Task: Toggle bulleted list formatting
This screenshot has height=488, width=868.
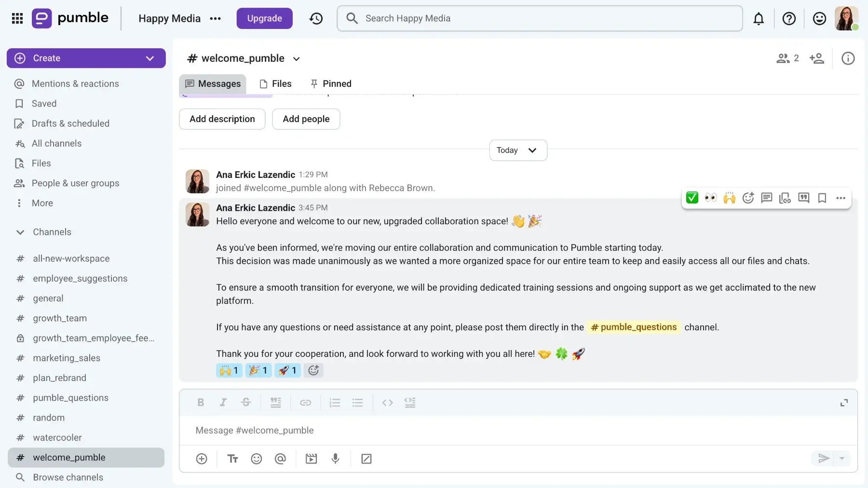Action: click(357, 403)
